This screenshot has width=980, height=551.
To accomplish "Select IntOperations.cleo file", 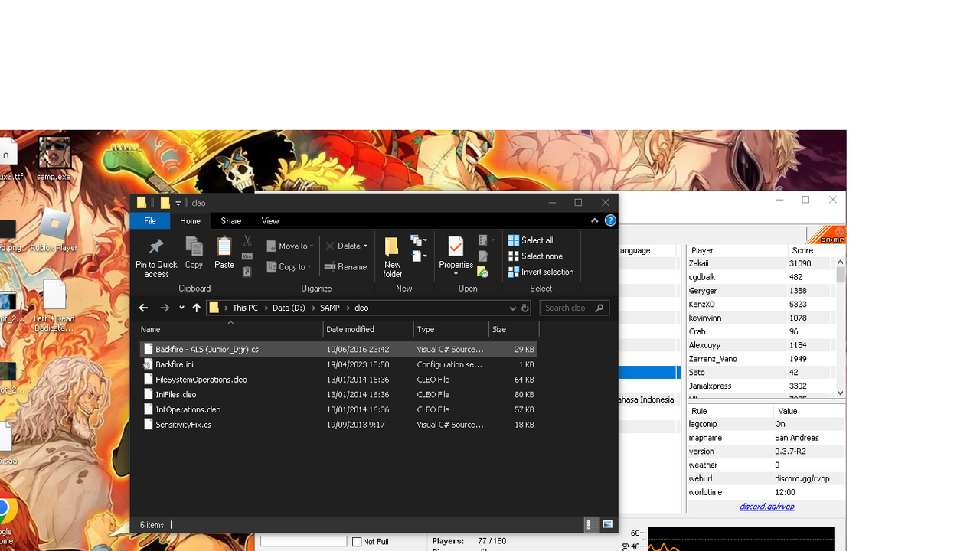I will 338,409.
